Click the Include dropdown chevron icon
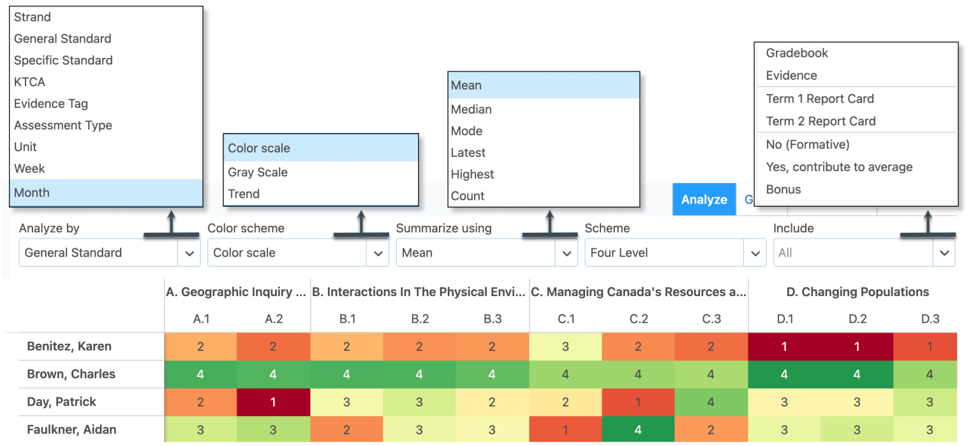The image size is (980, 446). 944,253
